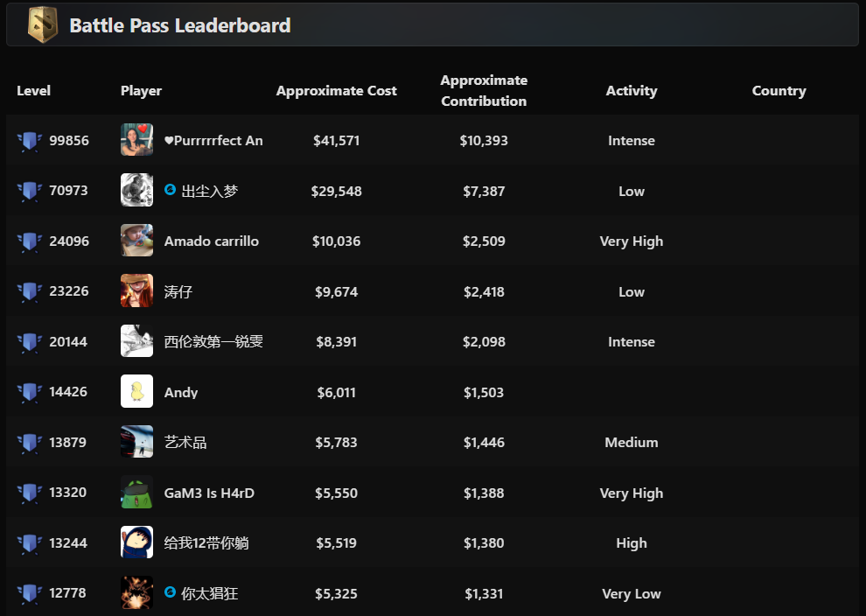Click the Activity column header

tap(632, 91)
